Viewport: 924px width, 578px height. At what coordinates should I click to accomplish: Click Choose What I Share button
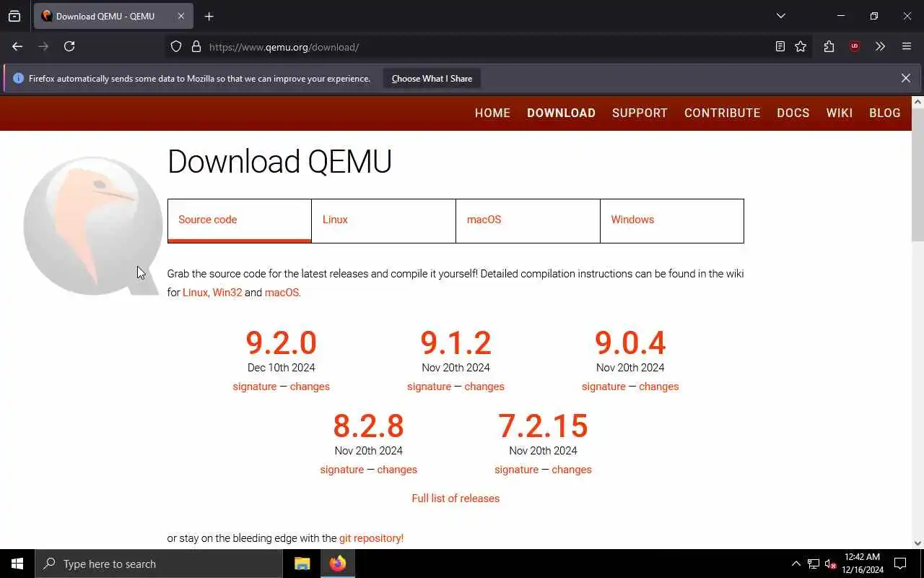pos(432,78)
